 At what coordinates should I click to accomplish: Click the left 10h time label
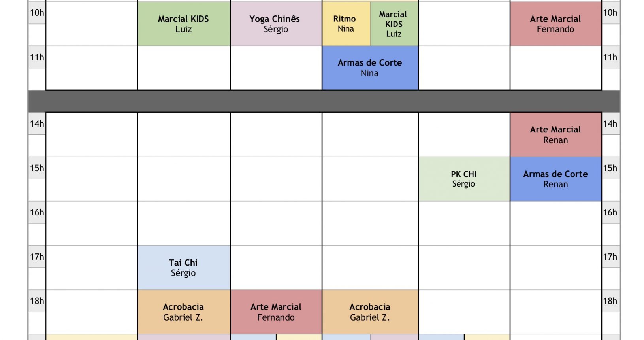[37, 13]
